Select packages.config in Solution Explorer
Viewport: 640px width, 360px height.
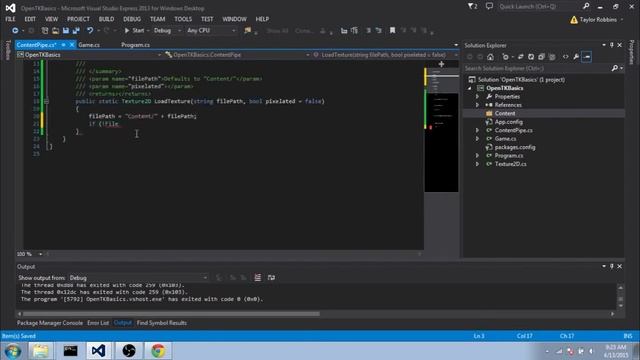tap(515, 147)
